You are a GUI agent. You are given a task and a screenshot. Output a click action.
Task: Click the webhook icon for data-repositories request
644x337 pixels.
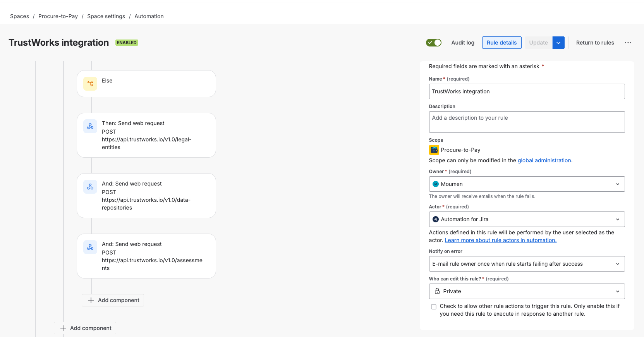(90, 187)
